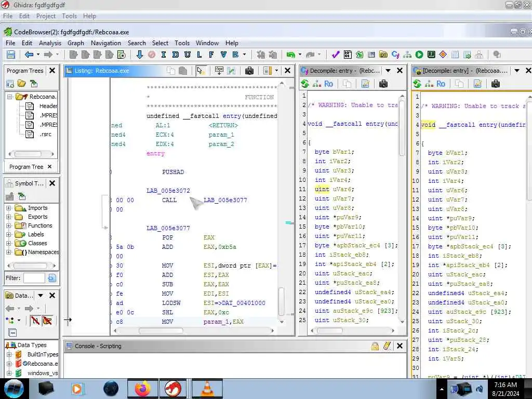Toggle the crossed-out arrow data type filter
532x399 pixels.
tap(47, 320)
